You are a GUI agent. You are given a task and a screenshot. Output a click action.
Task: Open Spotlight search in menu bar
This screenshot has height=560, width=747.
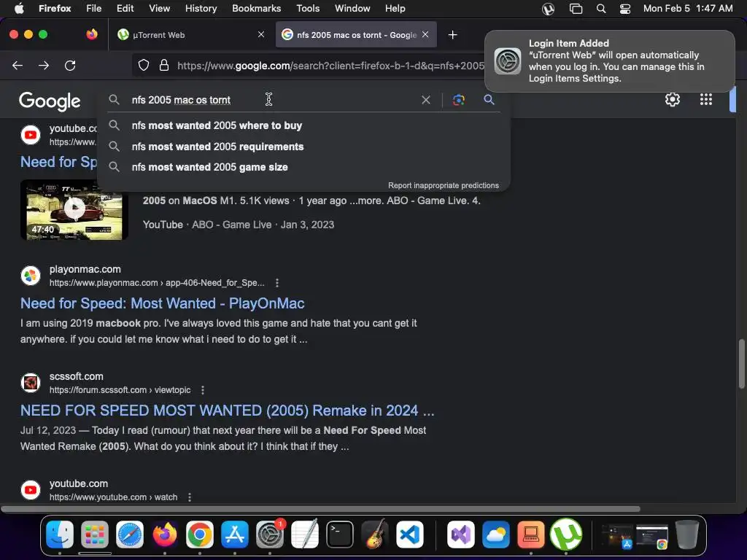pos(601,9)
